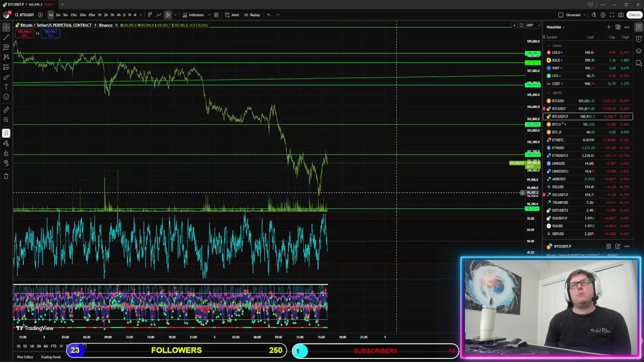Image resolution: width=644 pixels, height=362 pixels.
Task: Open indicator templates grid icon
Action: coord(216,15)
